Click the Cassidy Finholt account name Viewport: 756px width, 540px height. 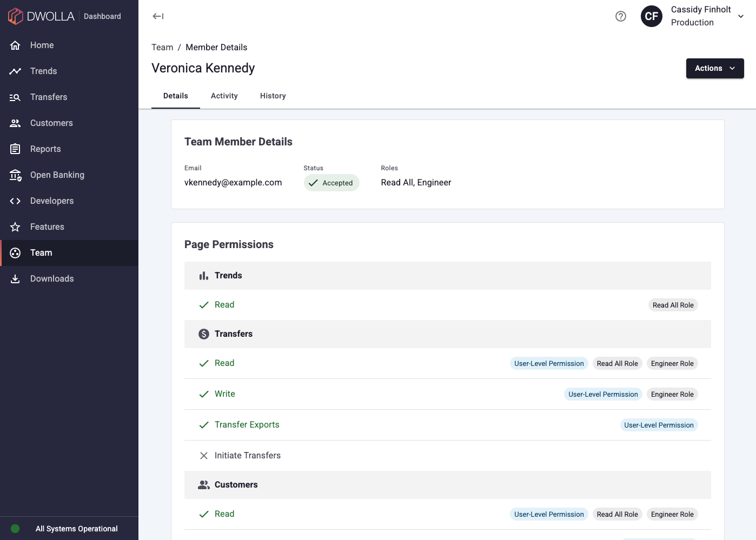coord(701,10)
